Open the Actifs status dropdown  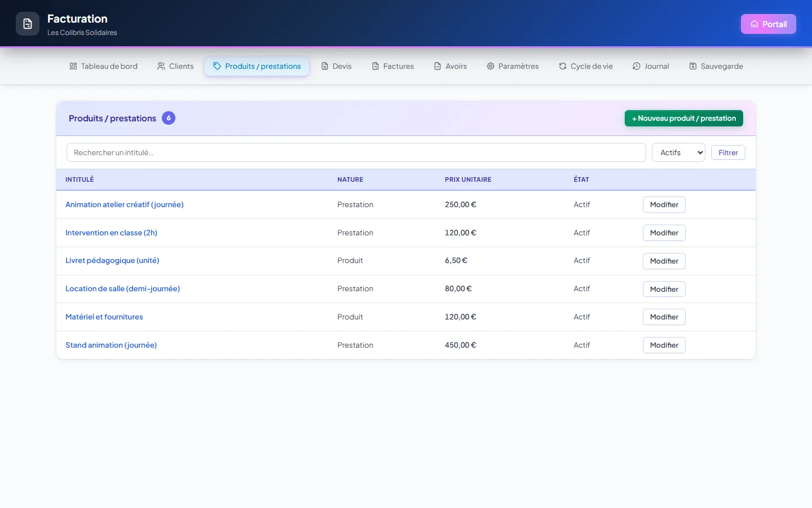pyautogui.click(x=678, y=152)
